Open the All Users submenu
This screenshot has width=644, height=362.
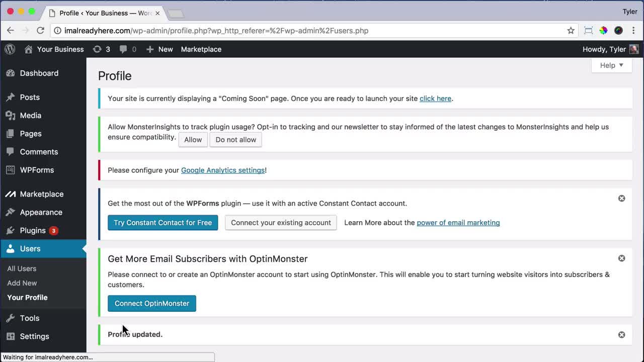point(22,268)
